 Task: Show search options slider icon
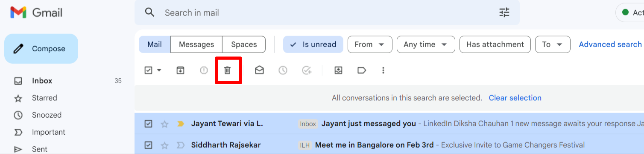click(x=504, y=13)
